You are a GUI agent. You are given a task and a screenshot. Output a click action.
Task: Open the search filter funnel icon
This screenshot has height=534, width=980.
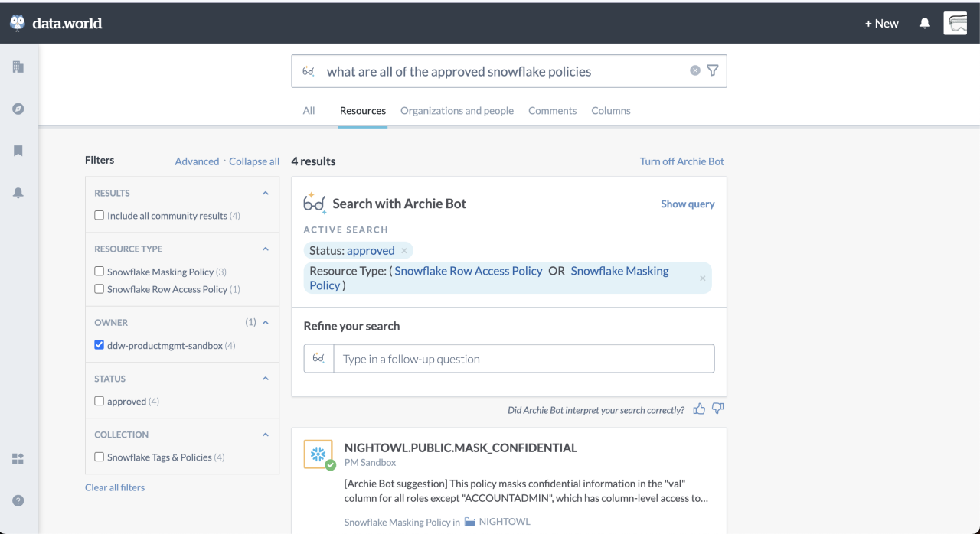pos(713,70)
